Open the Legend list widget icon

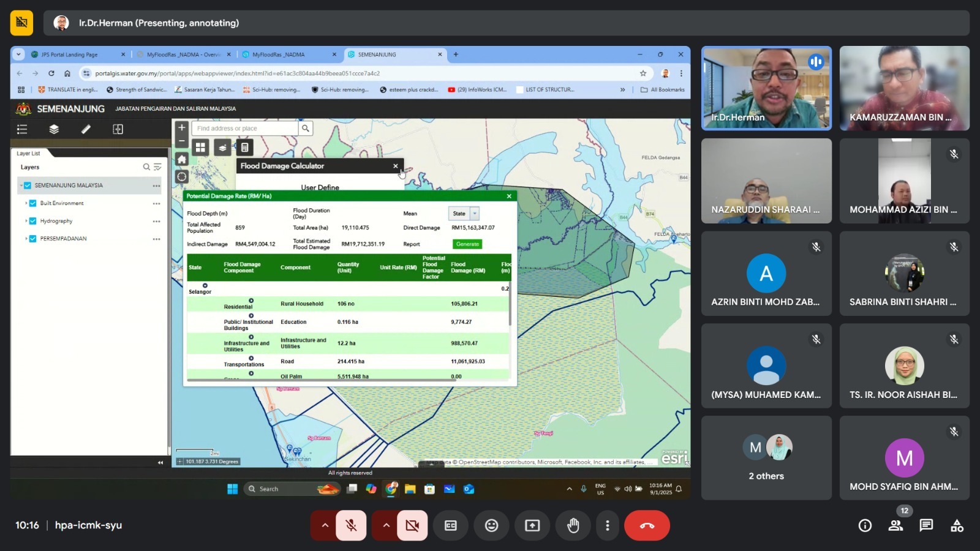23,129
